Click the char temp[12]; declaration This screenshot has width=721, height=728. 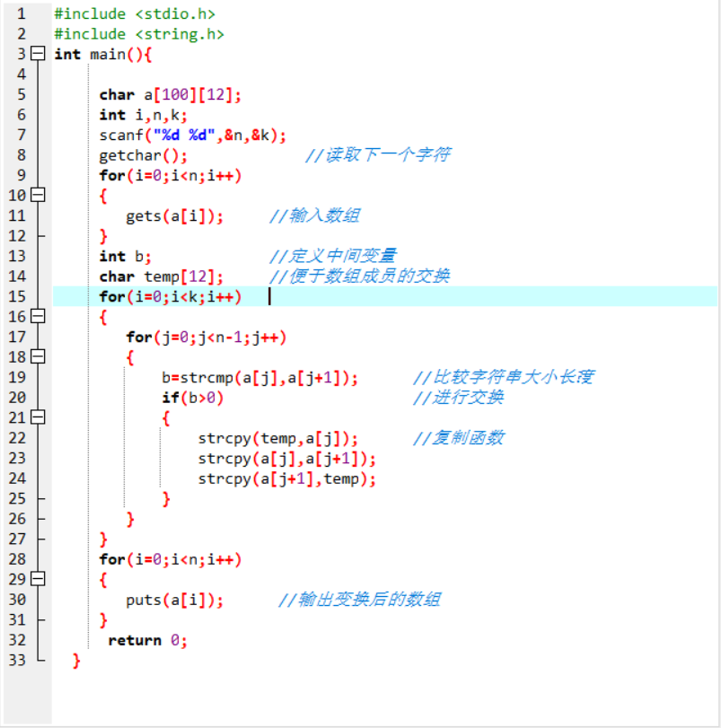point(161,276)
